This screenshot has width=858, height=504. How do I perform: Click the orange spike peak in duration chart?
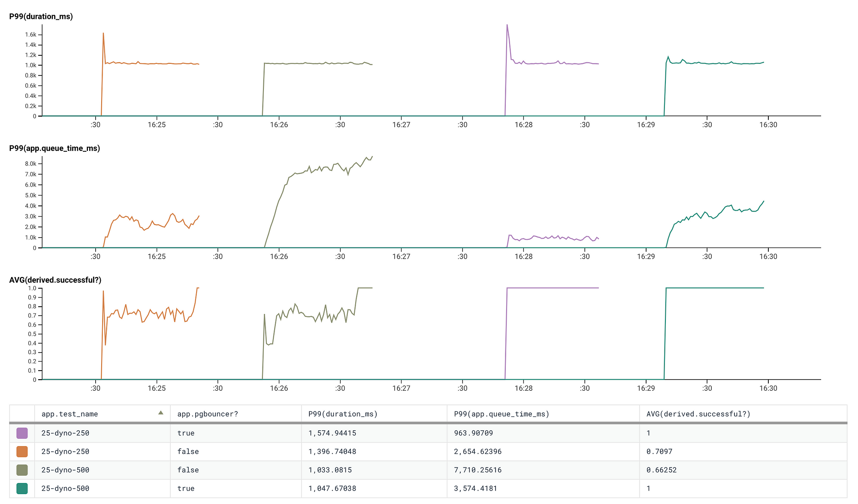point(103,33)
